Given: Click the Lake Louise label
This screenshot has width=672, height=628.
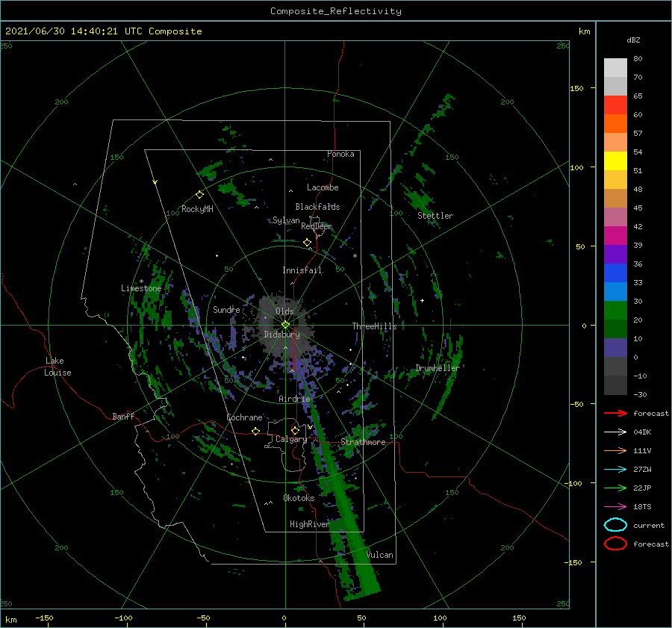Looking at the screenshot, I should coord(57,367).
